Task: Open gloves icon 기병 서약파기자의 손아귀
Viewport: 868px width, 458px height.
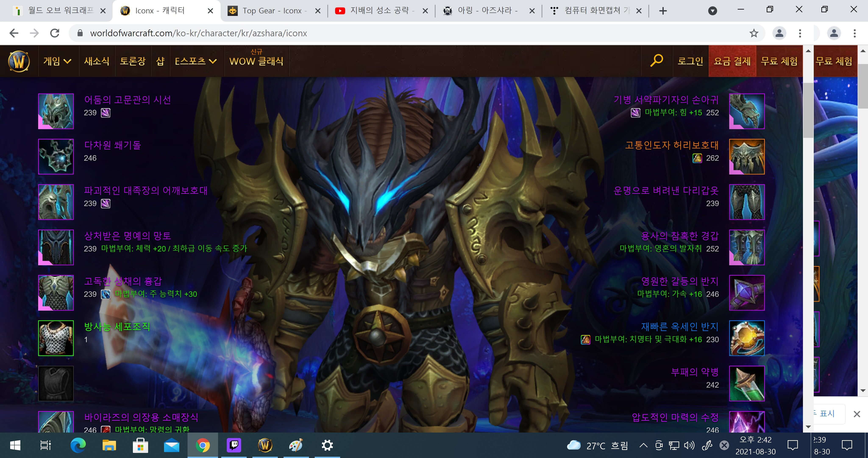Action: [747, 111]
